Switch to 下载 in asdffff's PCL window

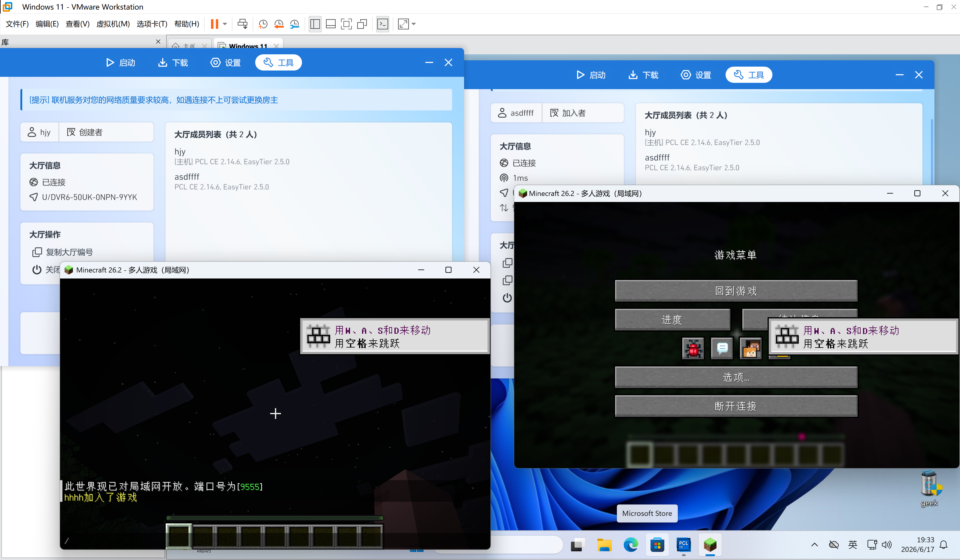(643, 75)
